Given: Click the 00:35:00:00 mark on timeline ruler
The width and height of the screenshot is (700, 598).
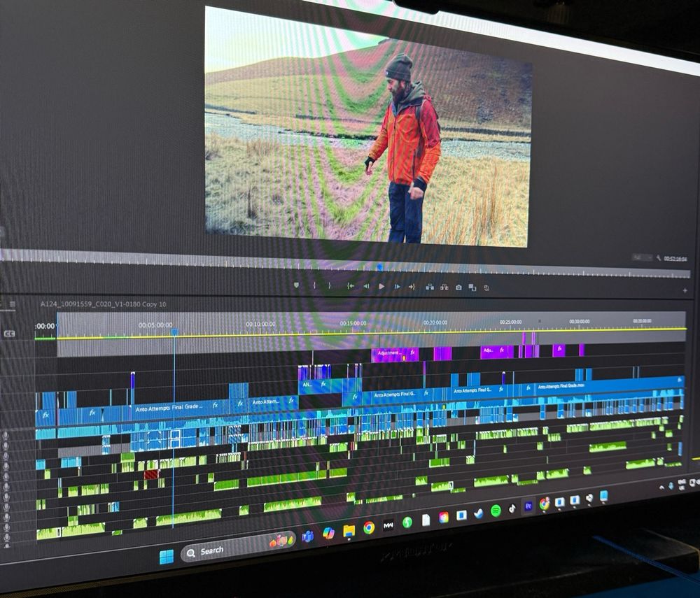Looking at the screenshot, I should 642,320.
